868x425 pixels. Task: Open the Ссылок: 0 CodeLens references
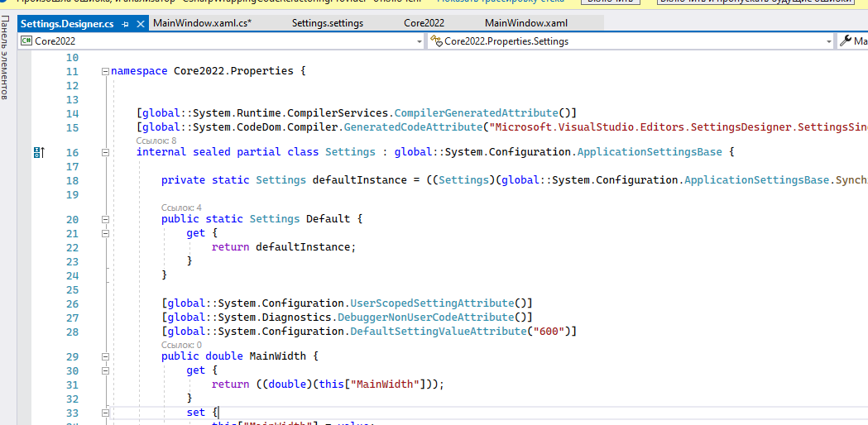181,345
